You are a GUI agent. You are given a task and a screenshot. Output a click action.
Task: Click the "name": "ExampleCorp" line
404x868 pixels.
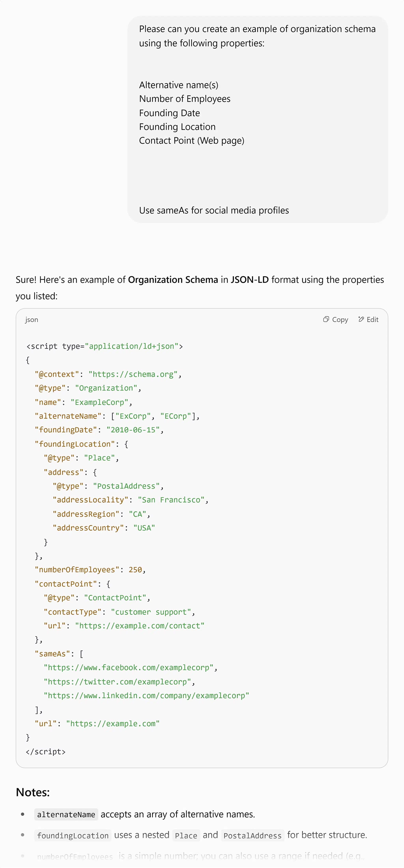tap(84, 402)
